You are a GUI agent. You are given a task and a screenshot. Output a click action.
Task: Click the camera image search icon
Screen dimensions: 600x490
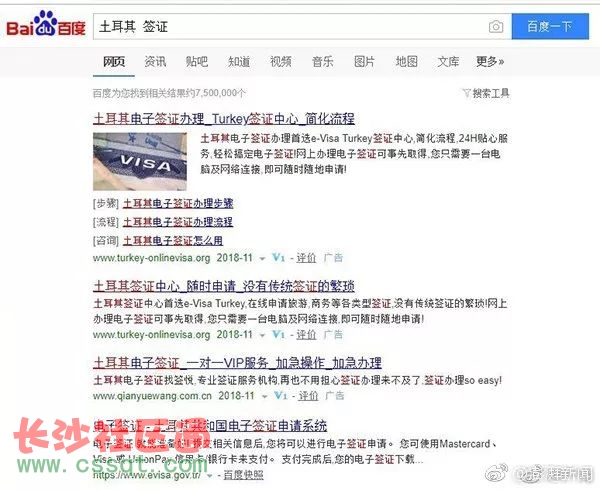tap(496, 27)
